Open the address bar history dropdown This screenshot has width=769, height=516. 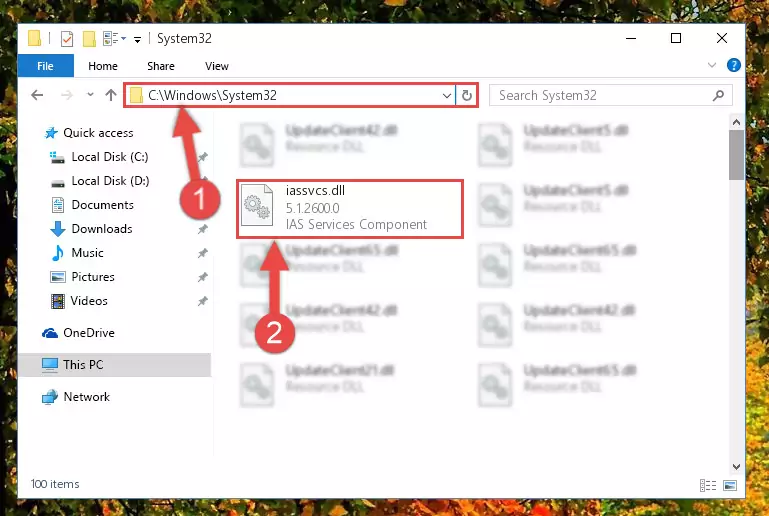coord(447,96)
